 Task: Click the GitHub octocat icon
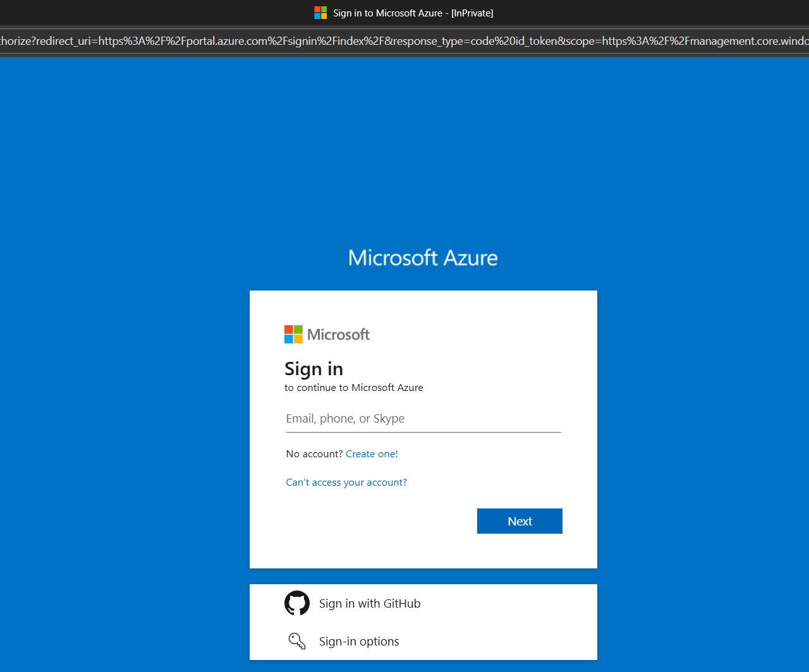(x=297, y=603)
